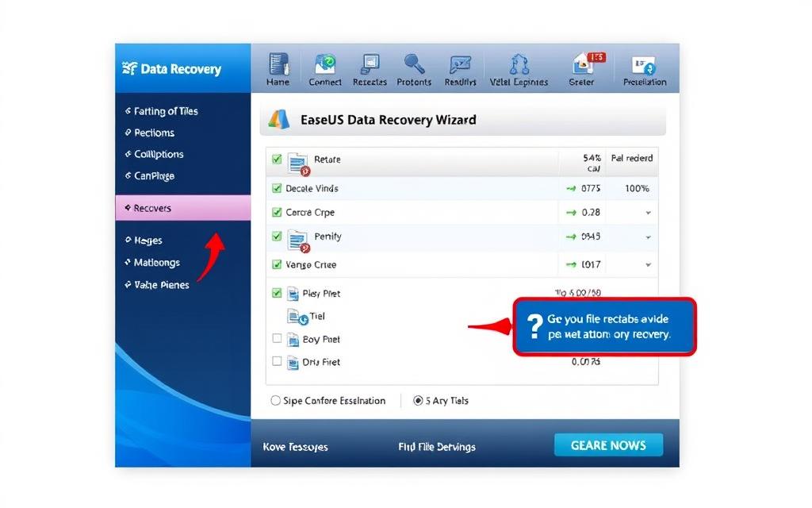The width and height of the screenshot is (812, 508).
Task: Click the GEARE NOWS button
Action: tap(608, 445)
